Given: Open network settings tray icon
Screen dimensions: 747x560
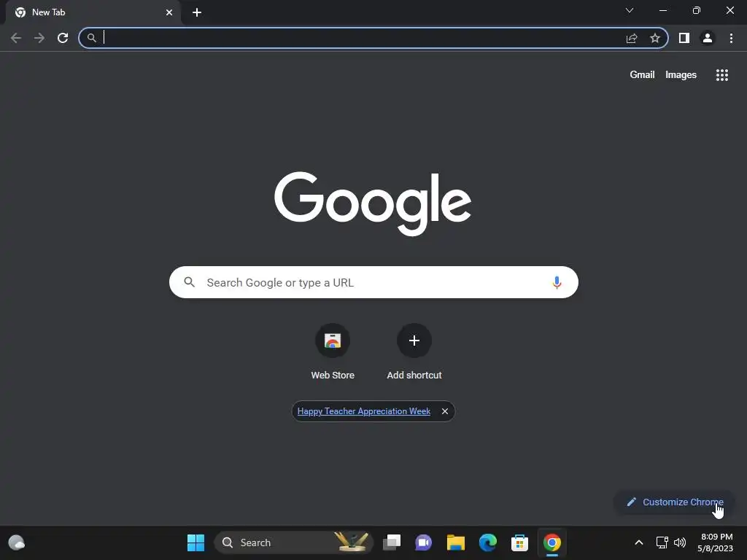Looking at the screenshot, I should click(662, 542).
